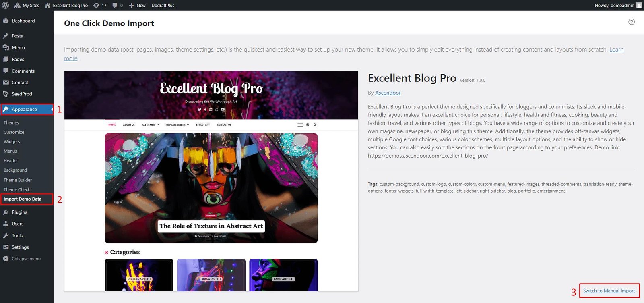
Task: Click STREET ART in demo preview
Action: coord(203,125)
